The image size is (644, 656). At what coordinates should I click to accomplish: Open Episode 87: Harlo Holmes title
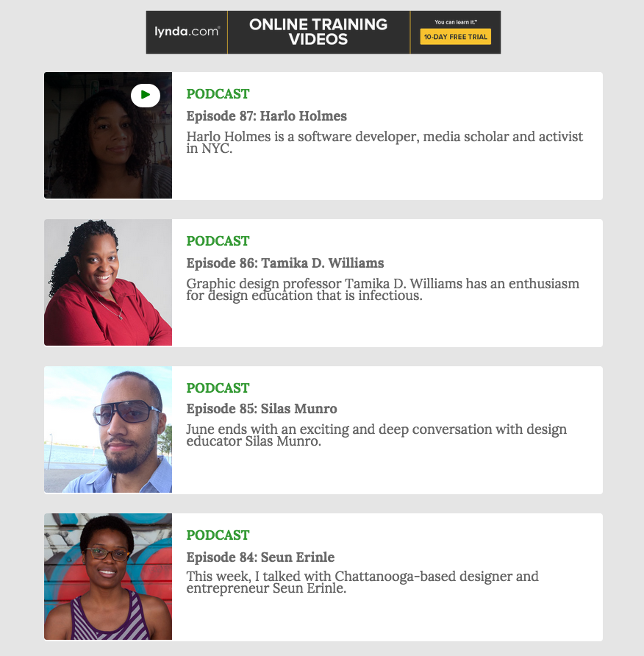[266, 116]
